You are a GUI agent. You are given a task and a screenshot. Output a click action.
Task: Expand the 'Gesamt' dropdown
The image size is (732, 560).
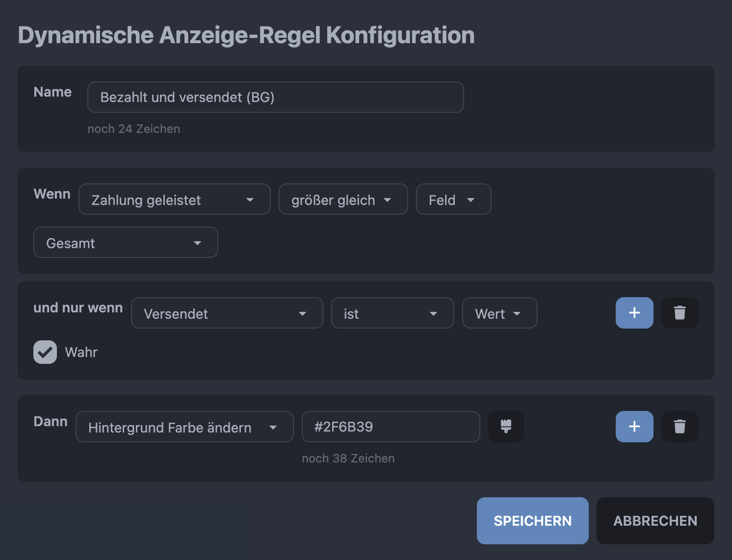[x=126, y=242]
